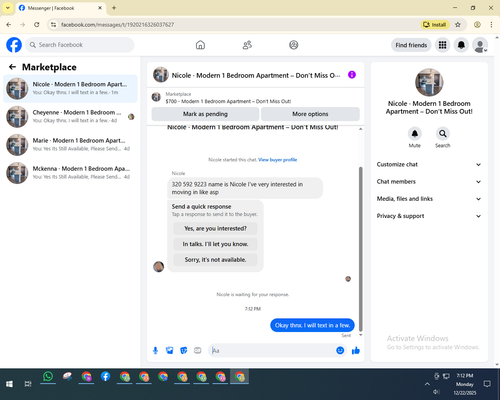Send quick response Sorry, it's not available.
This screenshot has width=500, height=400.
point(215,260)
